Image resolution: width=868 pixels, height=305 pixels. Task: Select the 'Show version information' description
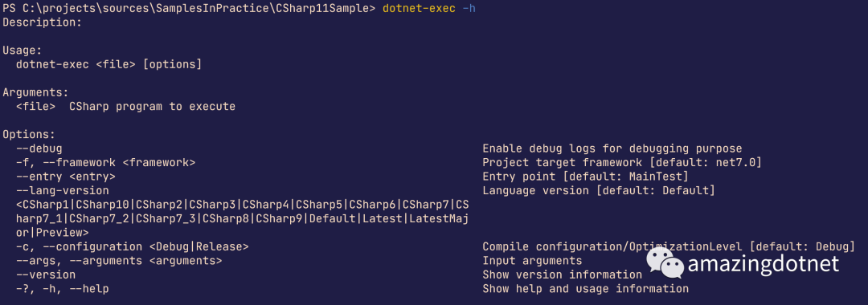point(563,274)
